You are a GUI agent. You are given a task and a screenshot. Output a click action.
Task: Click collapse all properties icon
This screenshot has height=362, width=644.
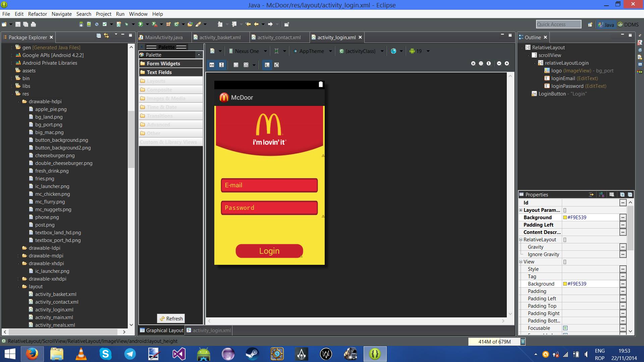click(x=630, y=194)
